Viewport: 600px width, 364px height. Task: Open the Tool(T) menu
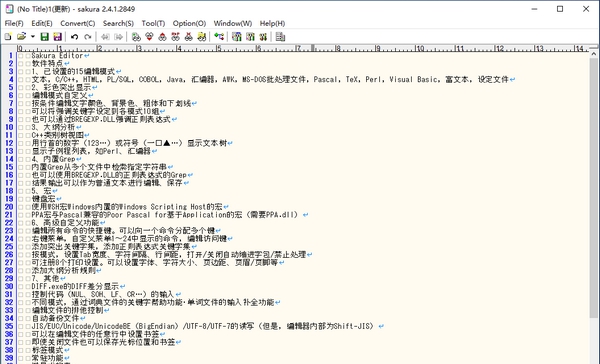153,23
